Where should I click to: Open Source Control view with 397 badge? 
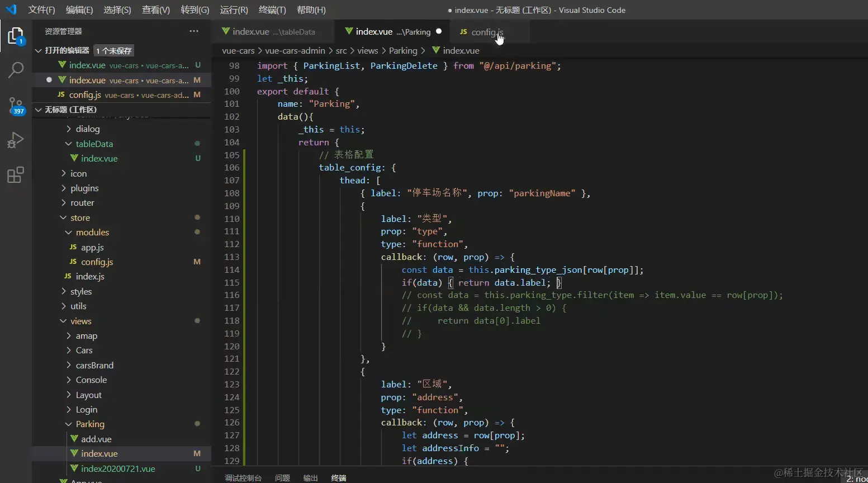(x=16, y=105)
